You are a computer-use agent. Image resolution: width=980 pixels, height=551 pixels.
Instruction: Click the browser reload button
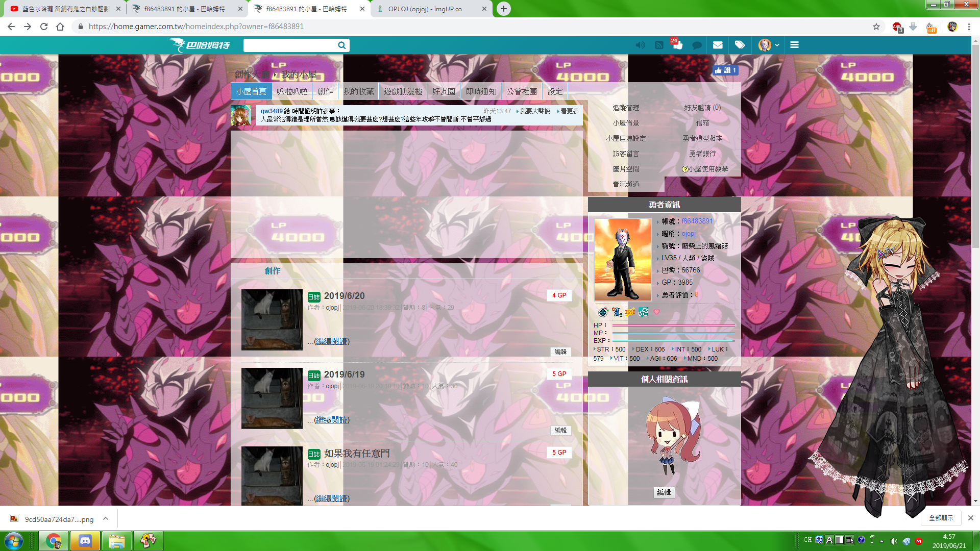44,27
